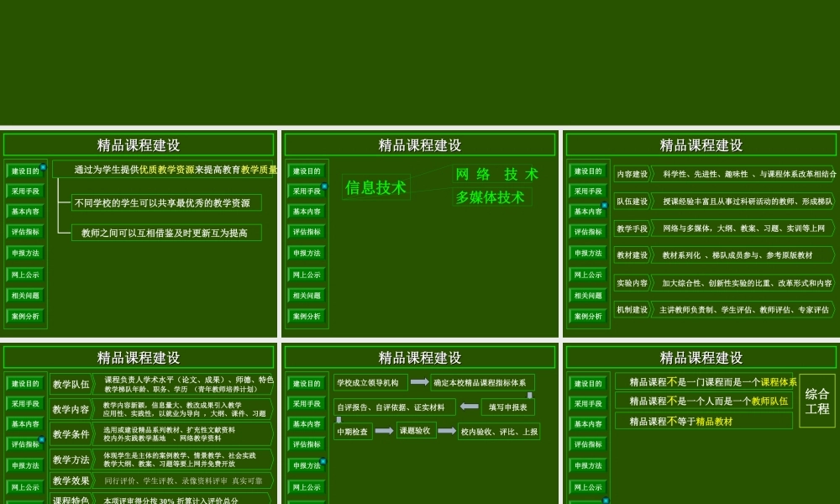Click the 机制建设 arrow shape

coord(632,309)
